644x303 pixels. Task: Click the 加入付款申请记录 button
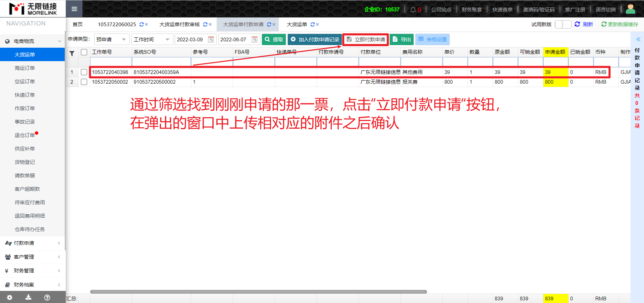(x=315, y=39)
